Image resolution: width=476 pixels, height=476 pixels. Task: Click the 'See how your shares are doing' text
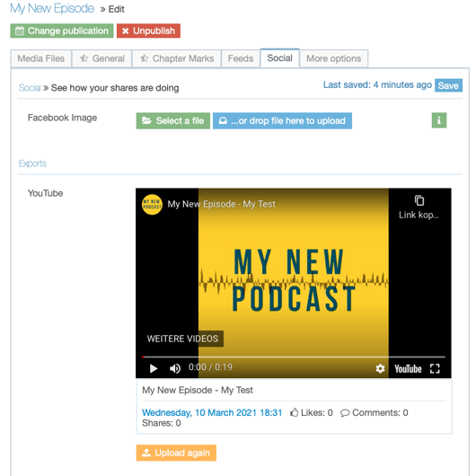[x=115, y=88]
